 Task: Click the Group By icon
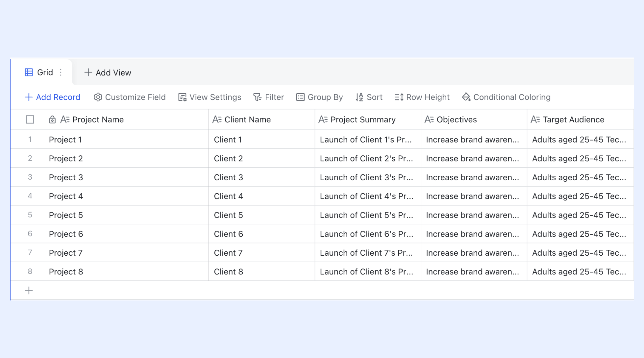pos(300,97)
